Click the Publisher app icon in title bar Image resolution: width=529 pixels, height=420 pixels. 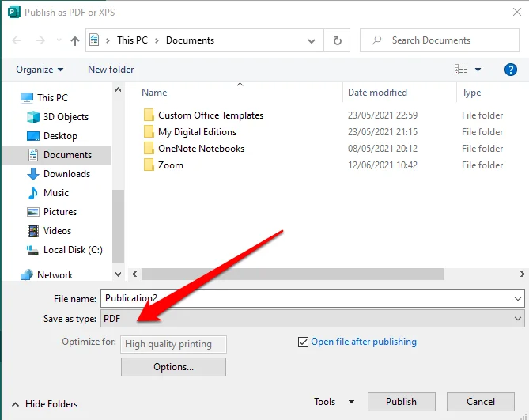coord(13,13)
